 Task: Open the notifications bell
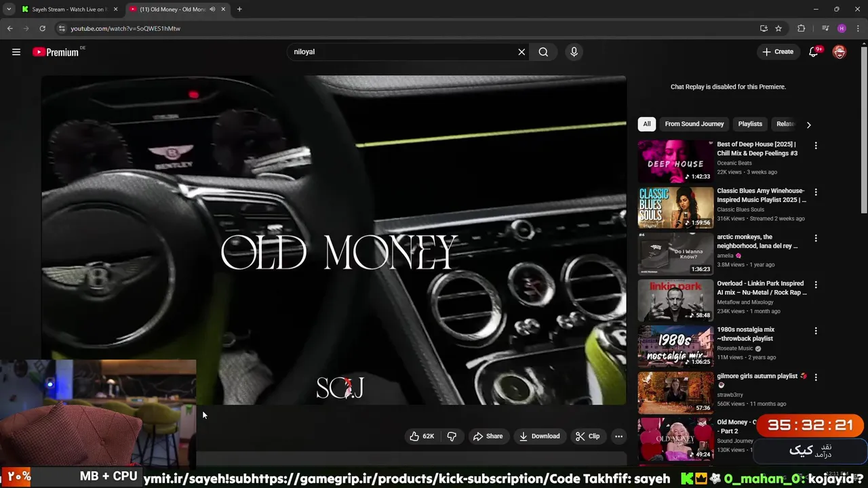click(x=814, y=52)
